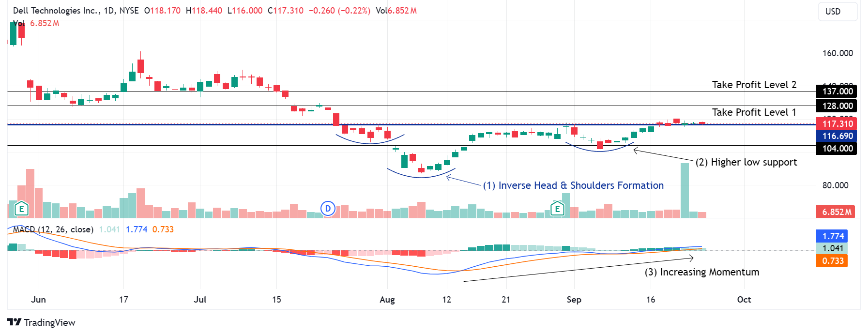
Task: Click the dividend D marker before August
Action: coord(328,209)
